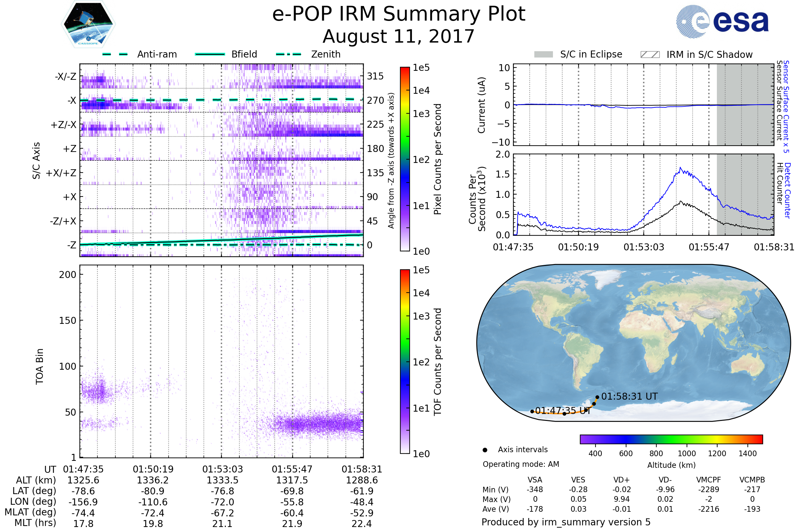The height and width of the screenshot is (532, 798).
Task: Click the August 11, 2017 date subtitle
Action: point(398,37)
